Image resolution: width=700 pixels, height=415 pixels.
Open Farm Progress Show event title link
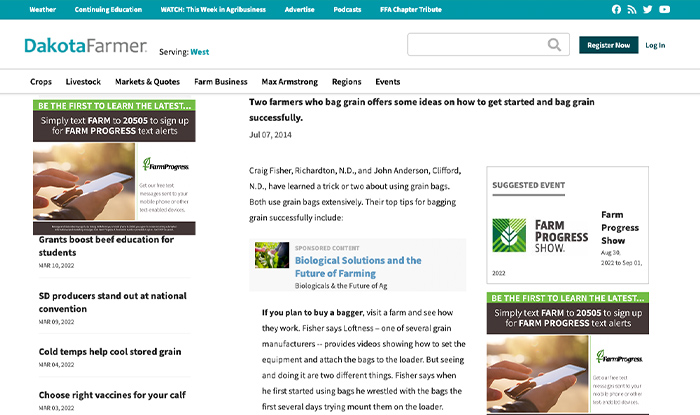[620, 228]
